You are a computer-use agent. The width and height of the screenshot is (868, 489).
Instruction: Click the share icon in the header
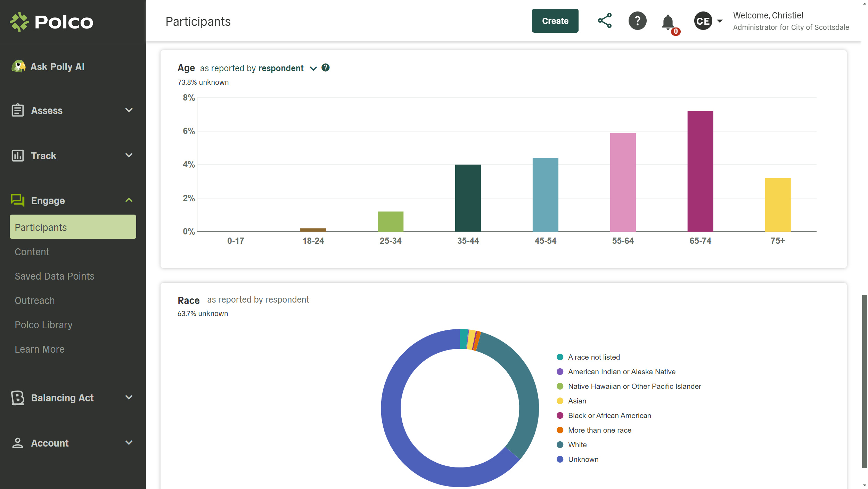[x=605, y=21]
